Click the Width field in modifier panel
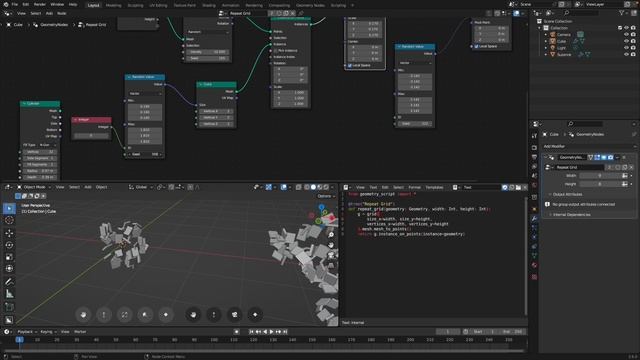 pos(600,176)
